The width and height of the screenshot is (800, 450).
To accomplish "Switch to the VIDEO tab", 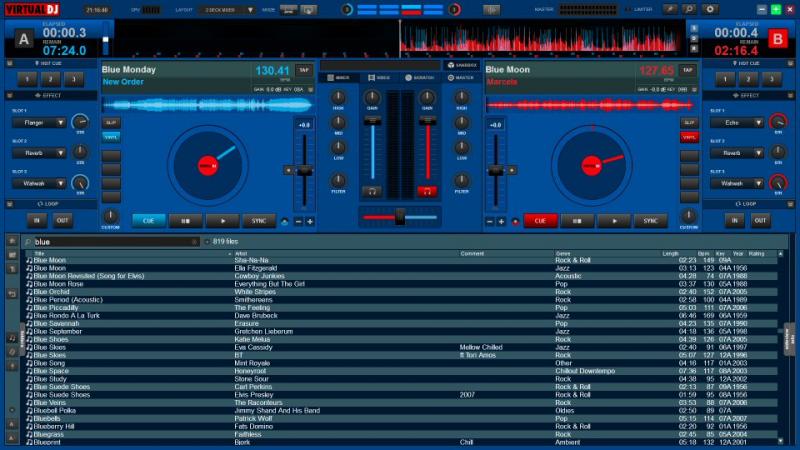I will [379, 78].
